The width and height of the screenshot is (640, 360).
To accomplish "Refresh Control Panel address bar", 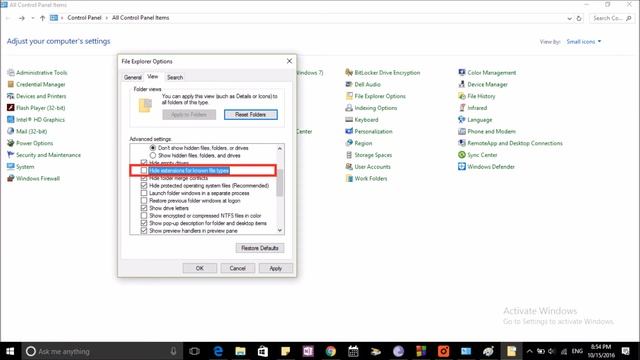I will pos(579,18).
